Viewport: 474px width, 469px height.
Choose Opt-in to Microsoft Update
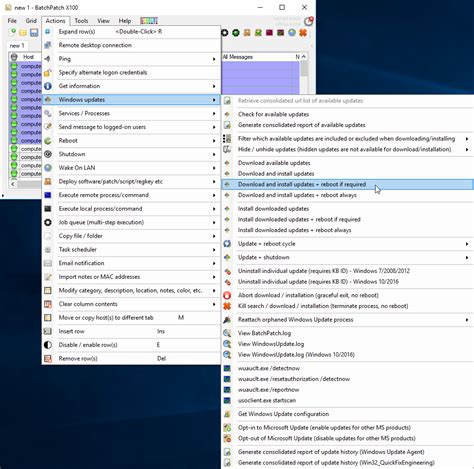click(x=324, y=427)
